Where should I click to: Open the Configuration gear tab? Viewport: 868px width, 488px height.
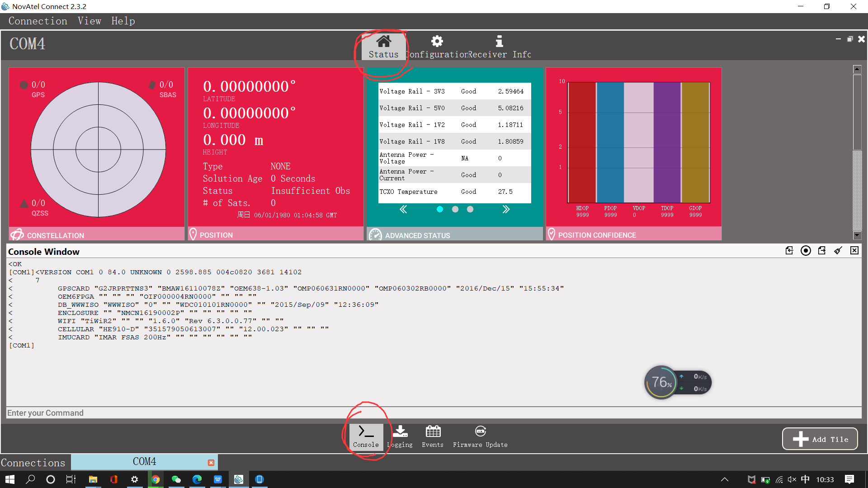tap(437, 46)
